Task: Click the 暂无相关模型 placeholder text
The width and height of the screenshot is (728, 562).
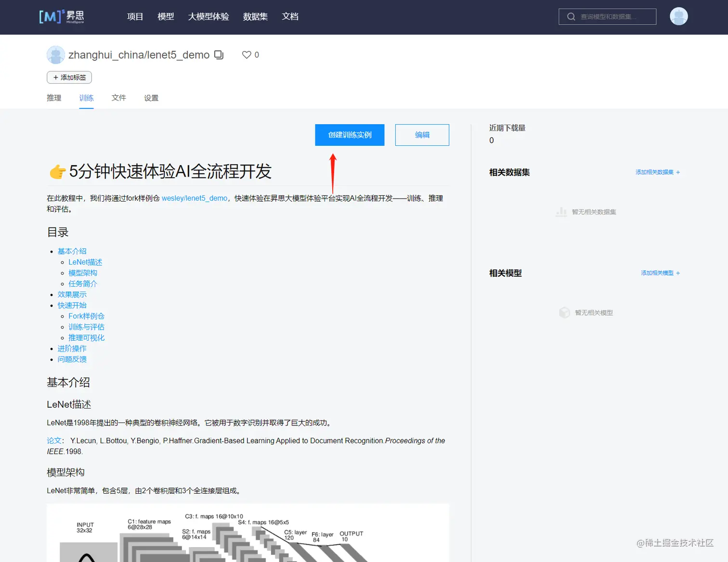Action: point(594,313)
